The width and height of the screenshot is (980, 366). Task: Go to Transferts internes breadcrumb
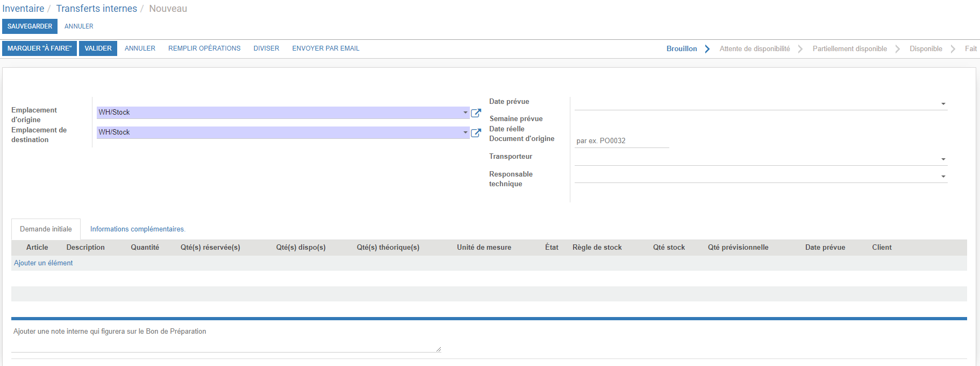coord(97,9)
